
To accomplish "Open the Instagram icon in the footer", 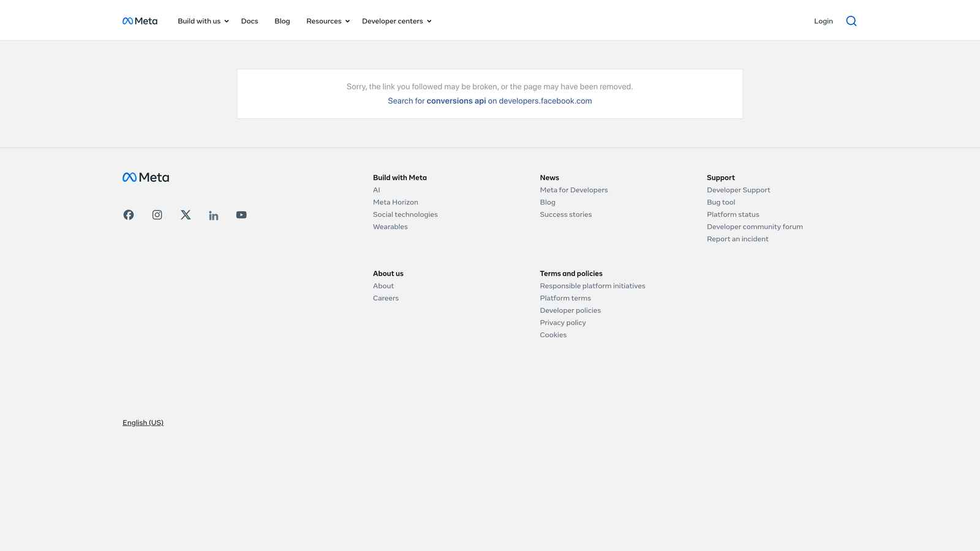I will (157, 215).
